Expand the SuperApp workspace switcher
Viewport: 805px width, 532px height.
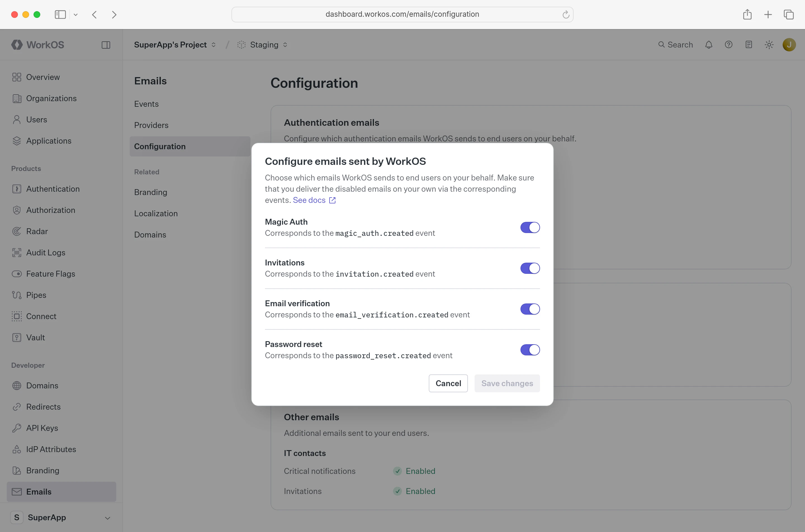[61, 517]
